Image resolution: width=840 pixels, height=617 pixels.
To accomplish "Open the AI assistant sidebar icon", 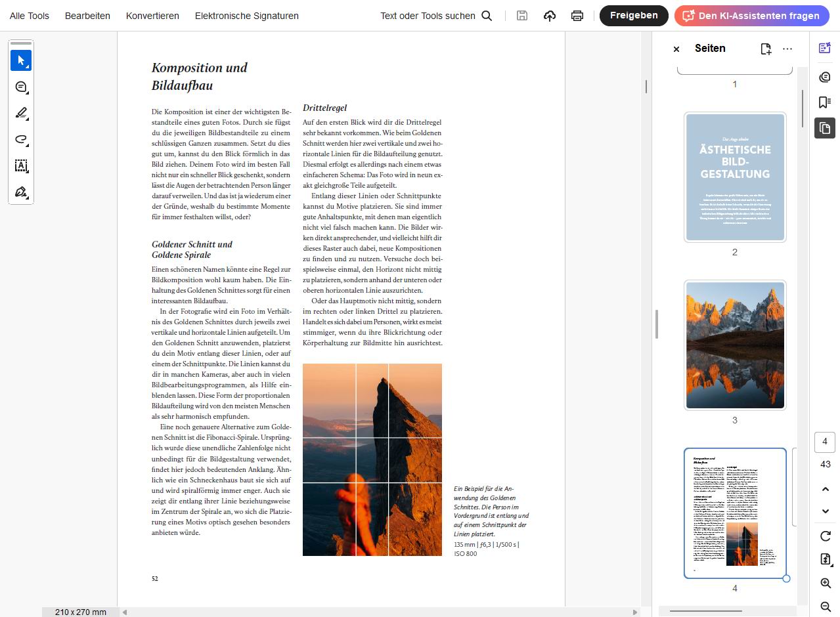I will (x=825, y=48).
